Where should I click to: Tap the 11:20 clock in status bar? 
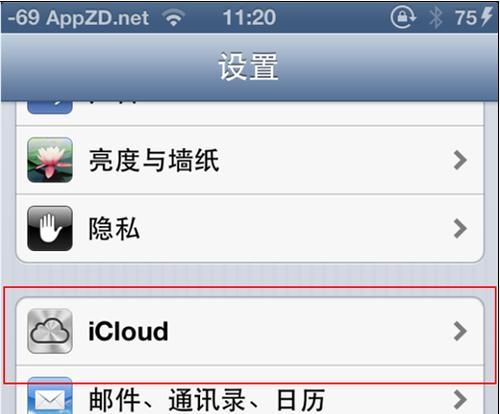pyautogui.click(x=249, y=17)
